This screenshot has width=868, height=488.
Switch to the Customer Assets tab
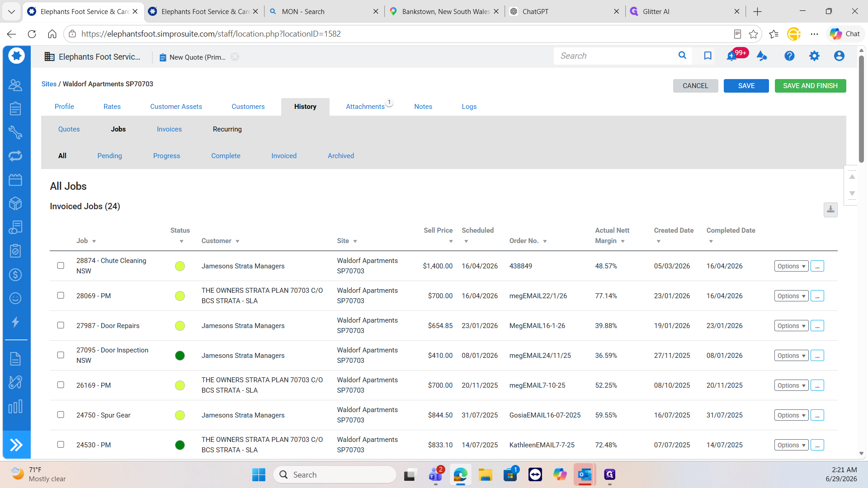click(x=176, y=107)
